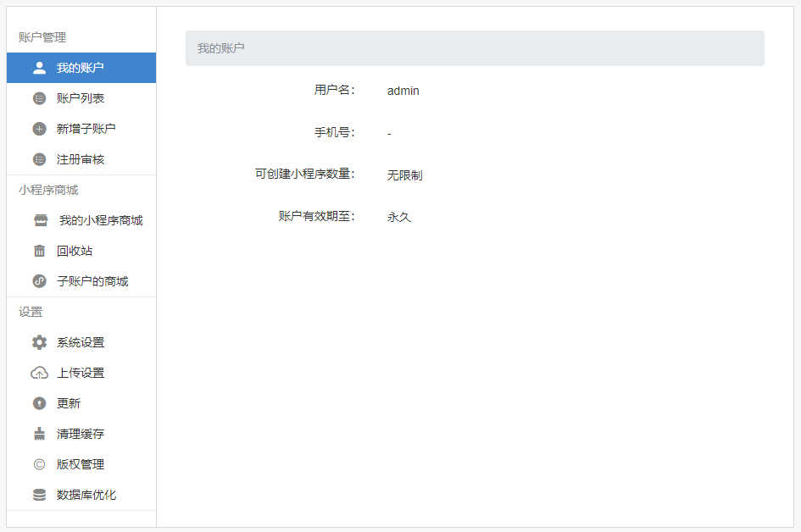
Task: Open 版权管理 menu entry
Action: point(81,464)
